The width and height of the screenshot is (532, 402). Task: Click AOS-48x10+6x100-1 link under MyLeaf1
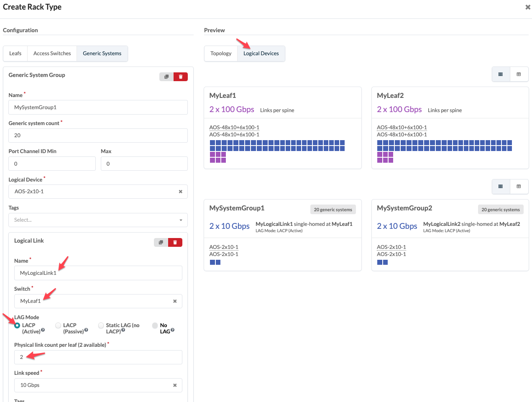coord(234,128)
